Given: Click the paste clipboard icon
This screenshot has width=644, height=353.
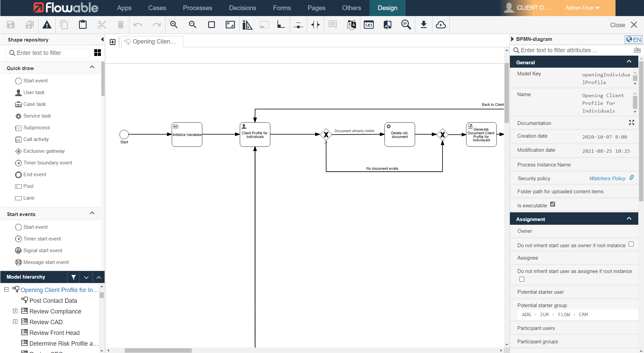Looking at the screenshot, I should (83, 24).
